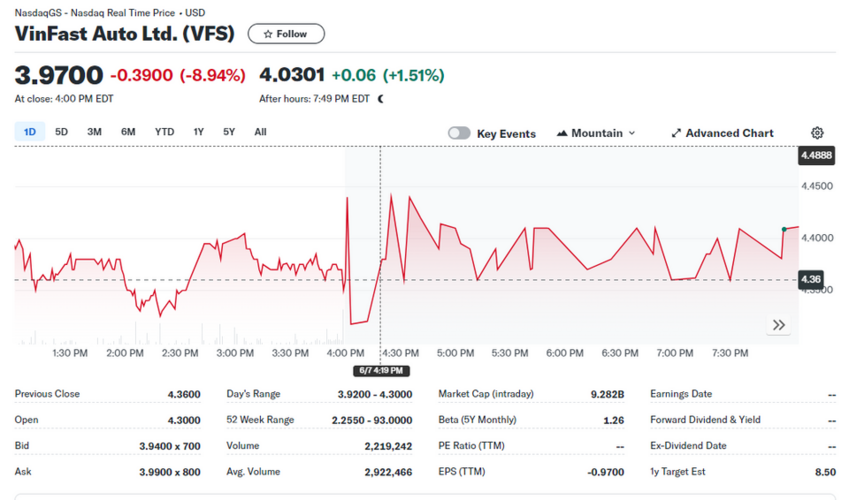Click Avg. Volume value 2,922,466
The width and height of the screenshot is (849, 500).
coord(388,472)
